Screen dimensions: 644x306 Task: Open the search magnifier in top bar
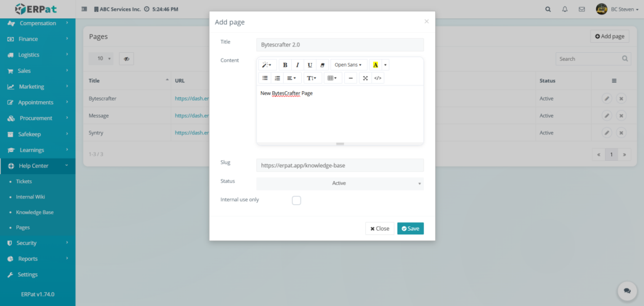548,9
